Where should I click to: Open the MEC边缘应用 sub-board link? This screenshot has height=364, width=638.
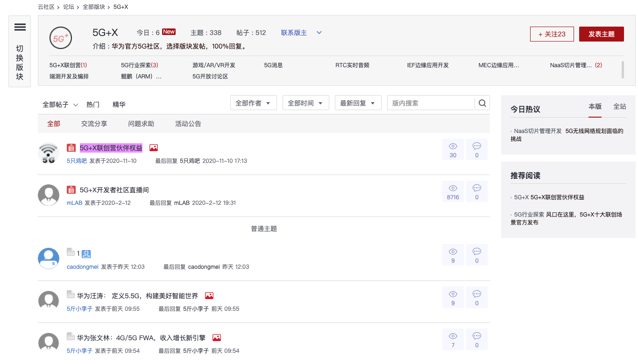[x=499, y=65]
